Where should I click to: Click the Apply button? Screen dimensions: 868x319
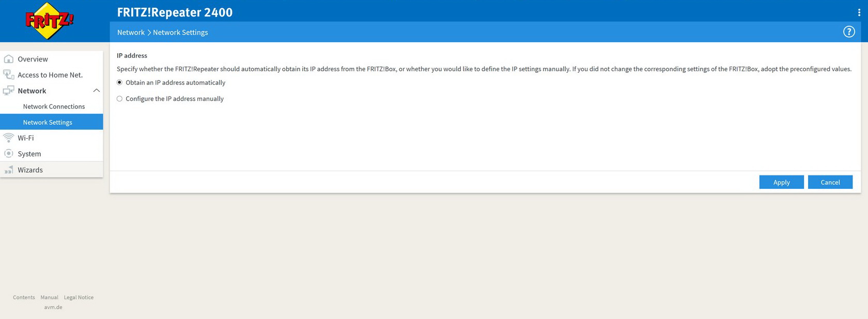(x=781, y=182)
